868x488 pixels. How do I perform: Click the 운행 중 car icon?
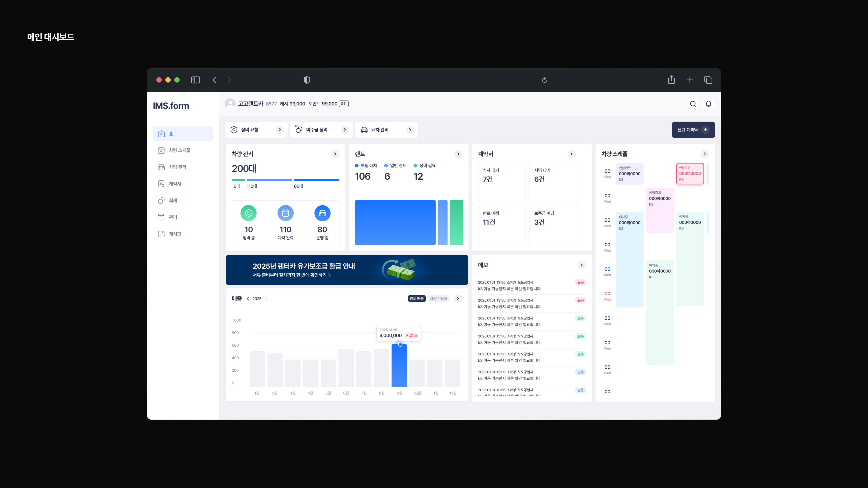pos(322,213)
